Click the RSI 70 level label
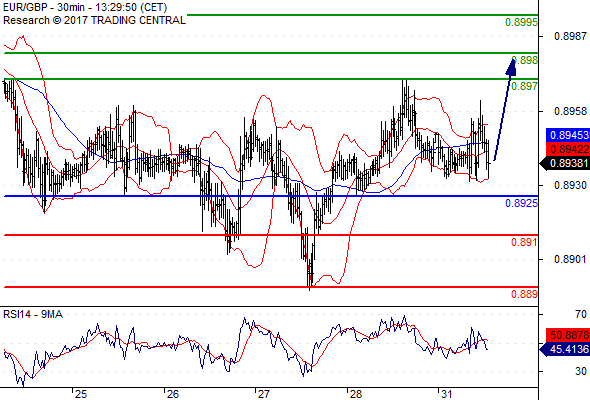This screenshot has height=400, width=590. pyautogui.click(x=581, y=314)
